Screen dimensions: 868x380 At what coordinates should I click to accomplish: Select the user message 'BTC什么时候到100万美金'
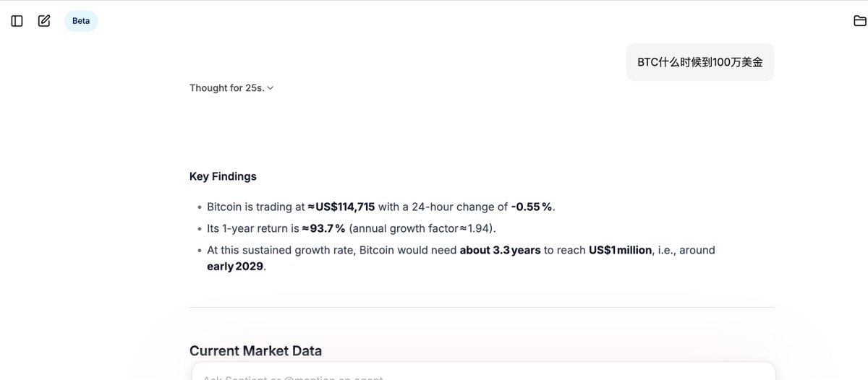coord(700,62)
